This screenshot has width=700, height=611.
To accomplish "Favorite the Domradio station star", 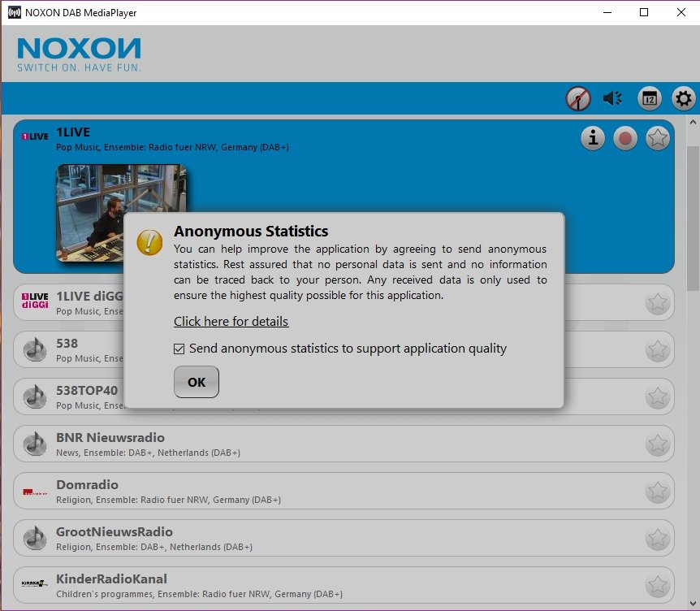I will click(x=658, y=491).
